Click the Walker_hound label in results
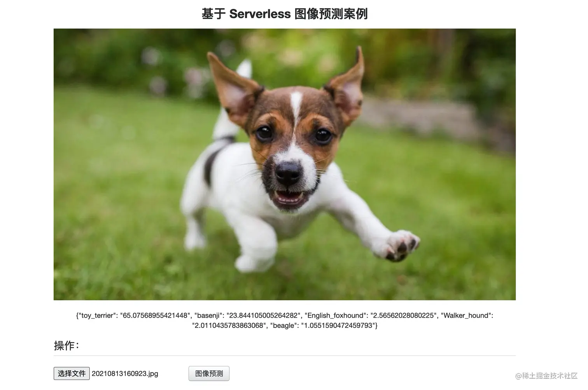 [x=467, y=315]
